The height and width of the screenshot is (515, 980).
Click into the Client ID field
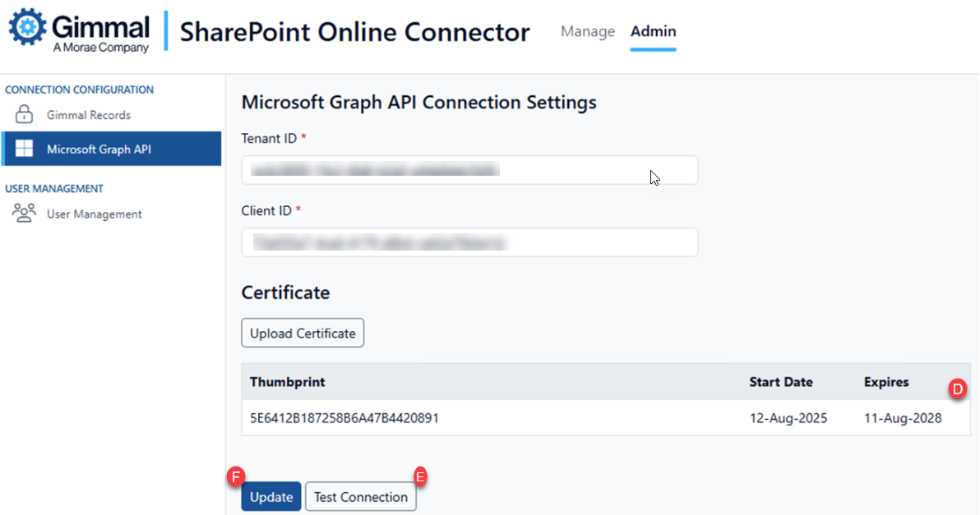pos(469,242)
